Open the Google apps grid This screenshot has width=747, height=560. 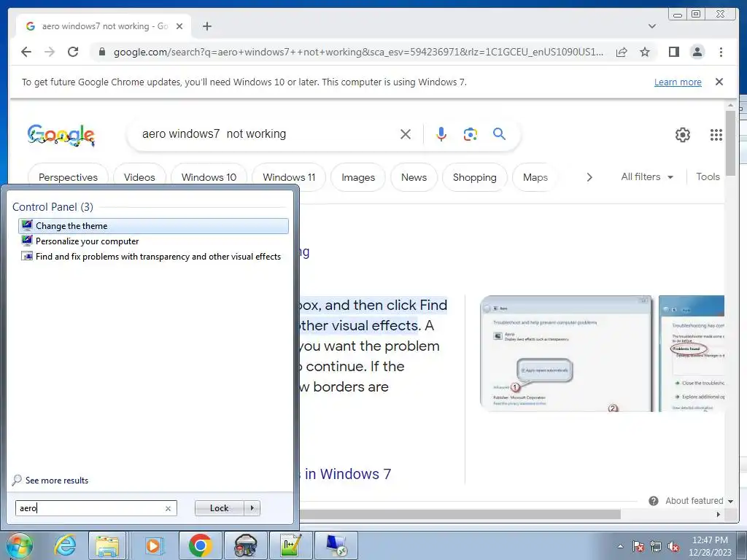[716, 135]
